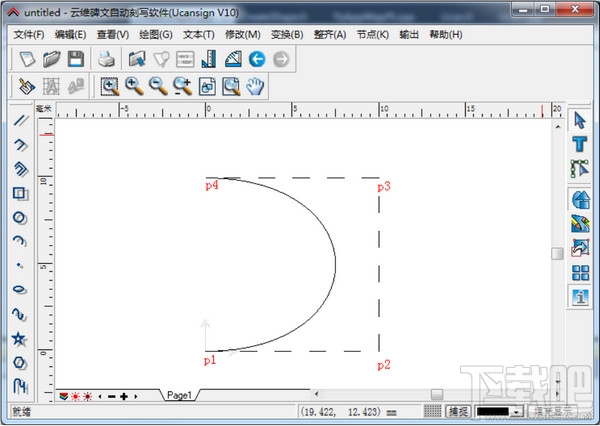The image size is (600, 426).
Task: Select the text T tool on right
Action: (x=579, y=144)
